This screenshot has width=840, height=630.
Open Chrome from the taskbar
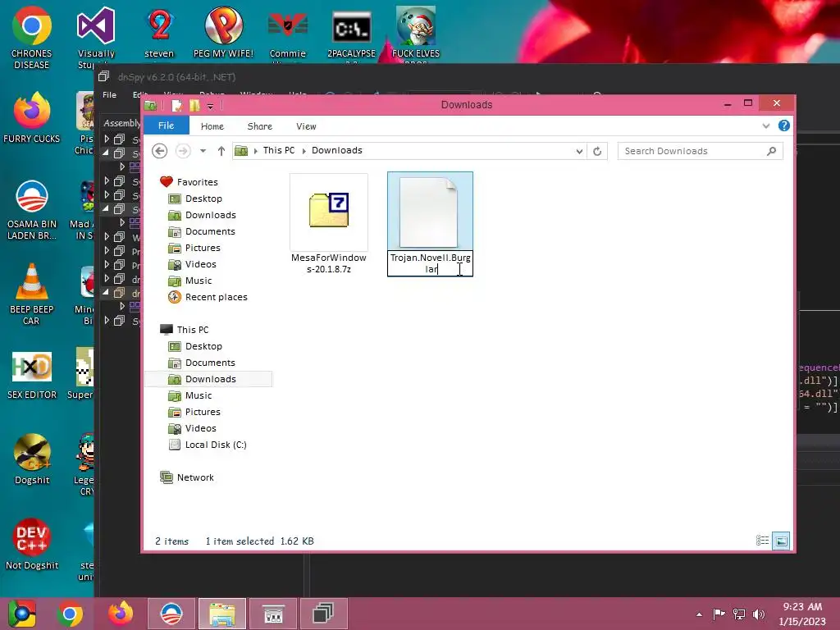(x=70, y=614)
